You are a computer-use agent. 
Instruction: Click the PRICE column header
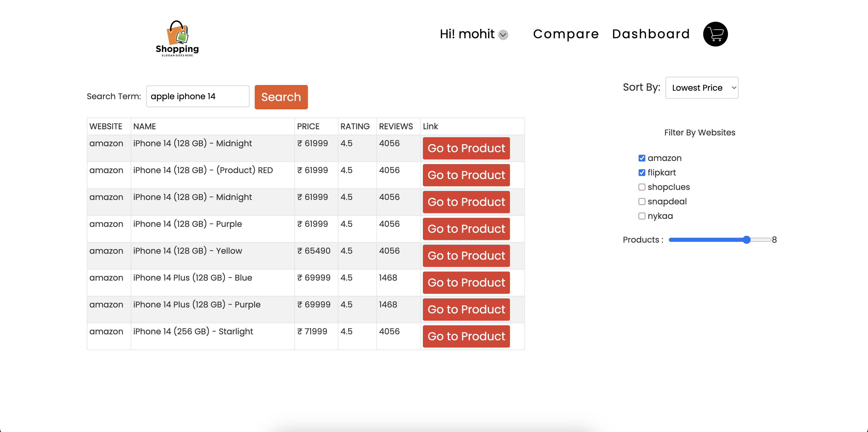click(x=308, y=126)
